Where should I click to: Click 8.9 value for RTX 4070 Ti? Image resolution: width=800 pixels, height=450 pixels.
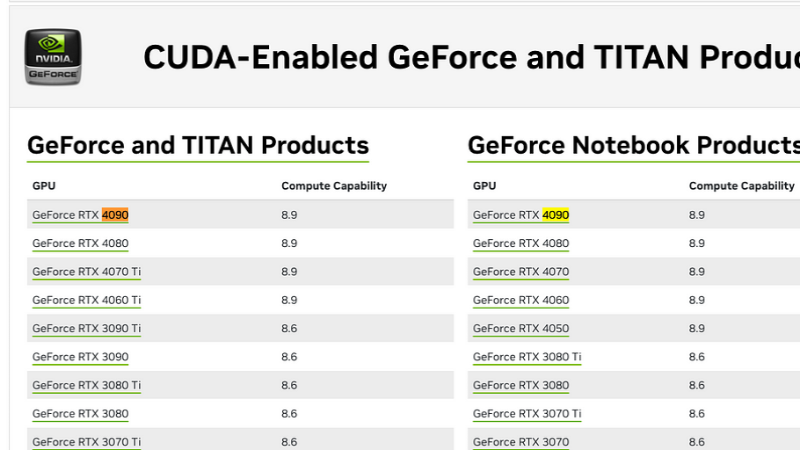[x=289, y=272]
